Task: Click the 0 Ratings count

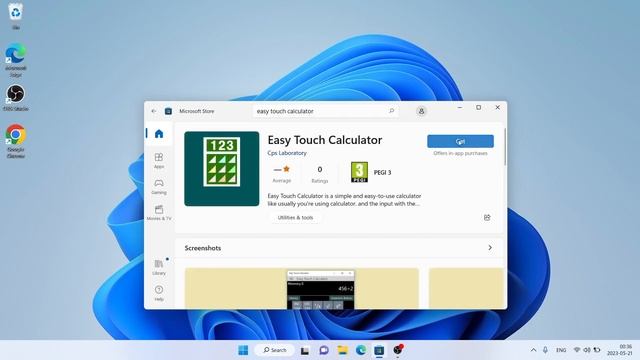Action: [x=320, y=174]
